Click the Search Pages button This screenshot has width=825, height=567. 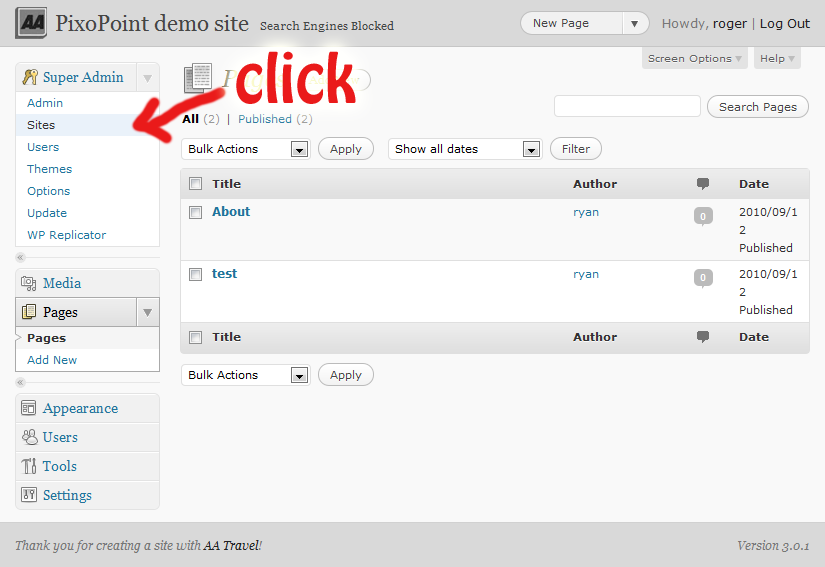click(x=758, y=107)
